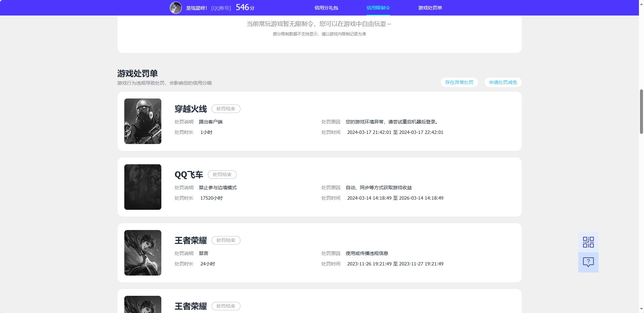The image size is (644, 313).
Task: Click the username 是琉星呀!
Action: pyautogui.click(x=196, y=8)
